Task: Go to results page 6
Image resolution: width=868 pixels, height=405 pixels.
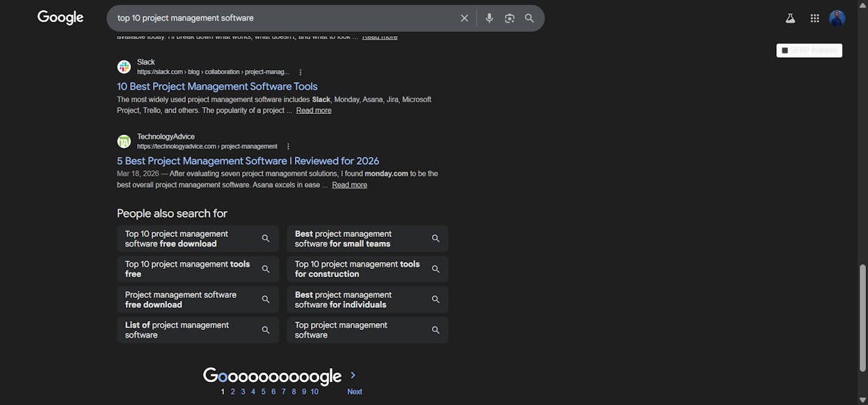Action: [x=273, y=392]
